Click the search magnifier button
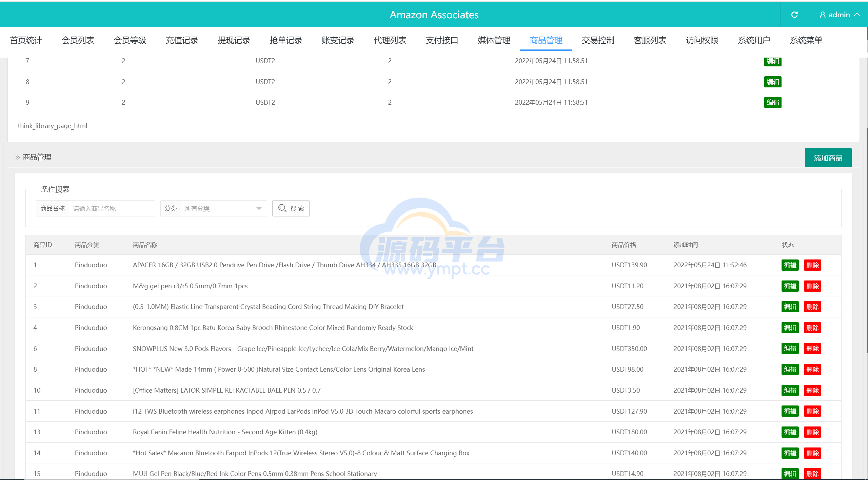The height and width of the screenshot is (480, 868). click(291, 208)
